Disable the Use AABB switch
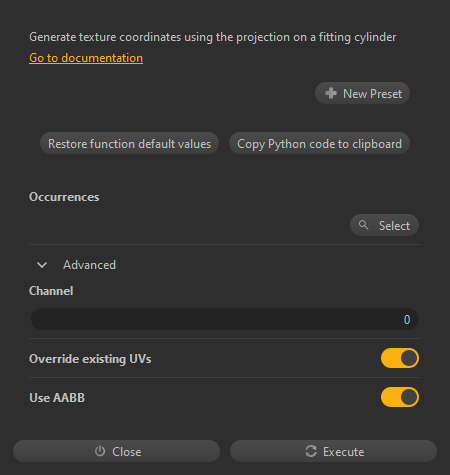 [x=400, y=397]
